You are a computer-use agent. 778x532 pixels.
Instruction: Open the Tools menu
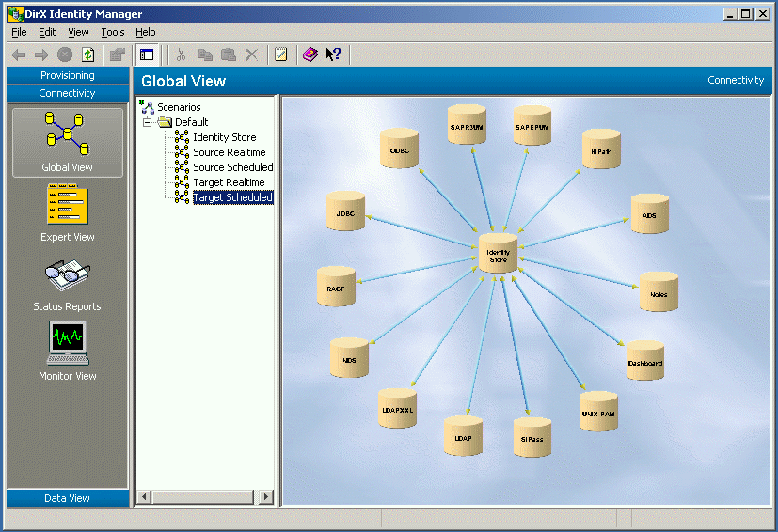coord(113,32)
